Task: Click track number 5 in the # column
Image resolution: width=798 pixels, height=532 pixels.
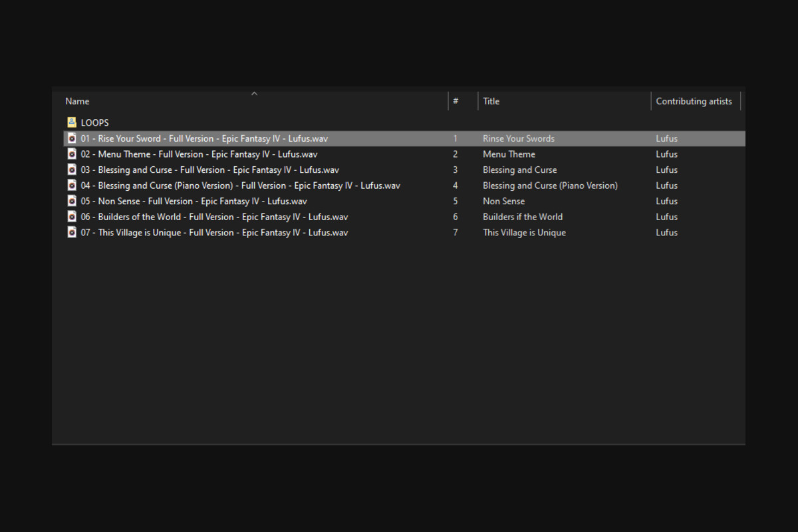Action: 456,201
